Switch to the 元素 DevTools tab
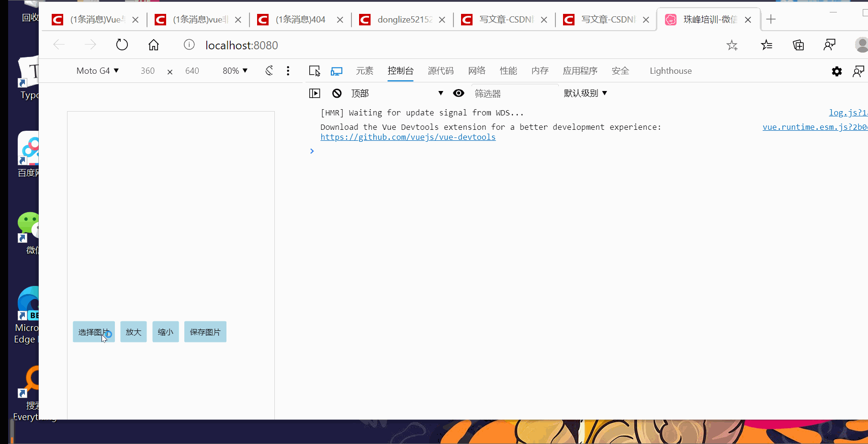Viewport: 868px width, 444px height. click(364, 70)
